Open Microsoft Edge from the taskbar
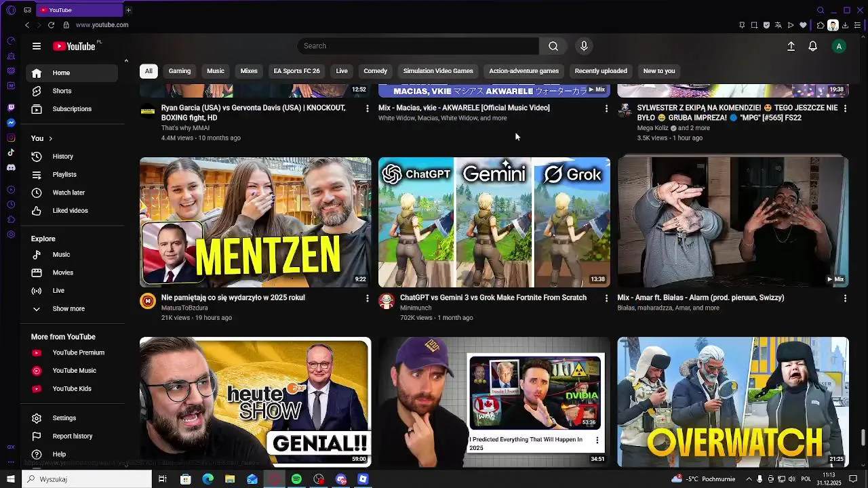This screenshot has width=868, height=488. coord(208,479)
